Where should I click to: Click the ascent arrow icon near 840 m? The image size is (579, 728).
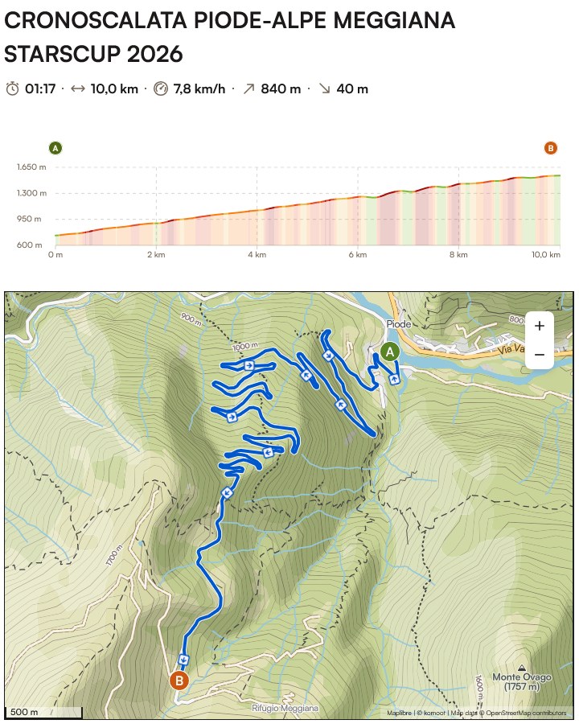click(x=248, y=88)
